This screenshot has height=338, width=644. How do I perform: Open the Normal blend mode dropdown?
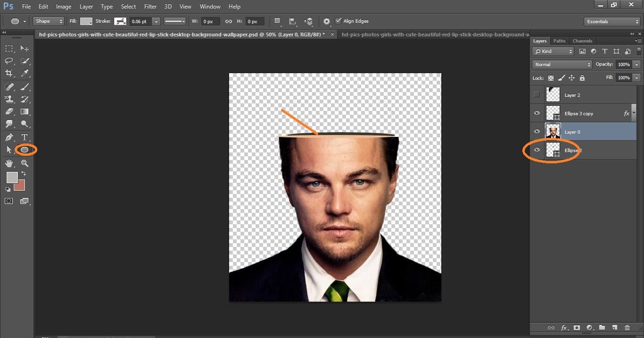[x=561, y=64]
